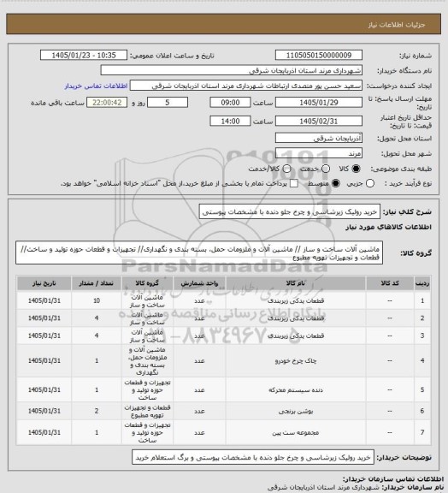Choose the جزیی purchase type radio

point(370,183)
